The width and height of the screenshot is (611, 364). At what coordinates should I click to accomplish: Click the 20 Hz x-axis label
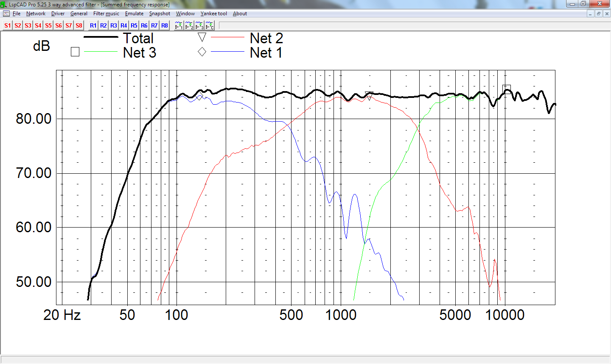coord(62,315)
